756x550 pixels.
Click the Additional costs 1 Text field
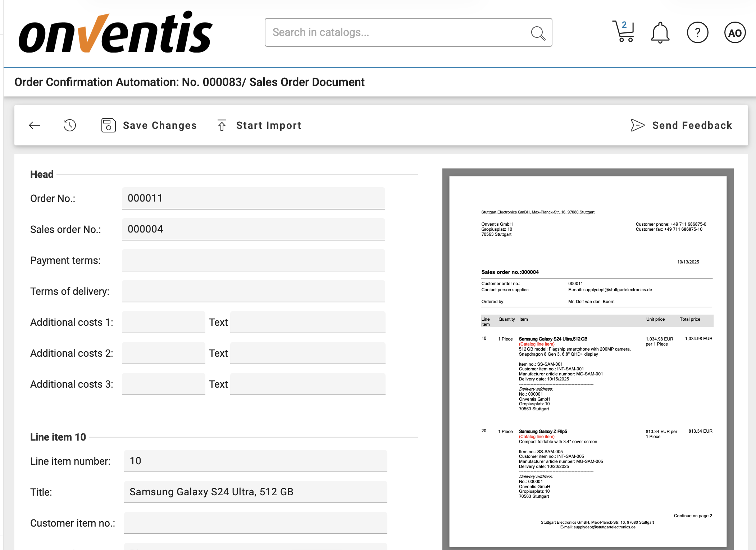[308, 322]
